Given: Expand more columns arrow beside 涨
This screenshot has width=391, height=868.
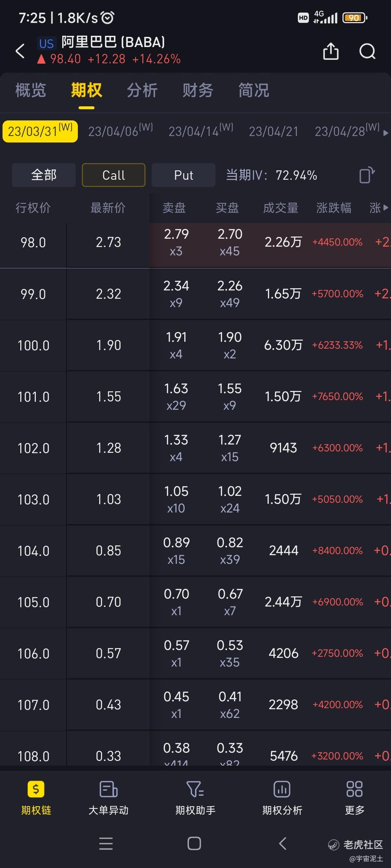Looking at the screenshot, I should tap(386, 208).
